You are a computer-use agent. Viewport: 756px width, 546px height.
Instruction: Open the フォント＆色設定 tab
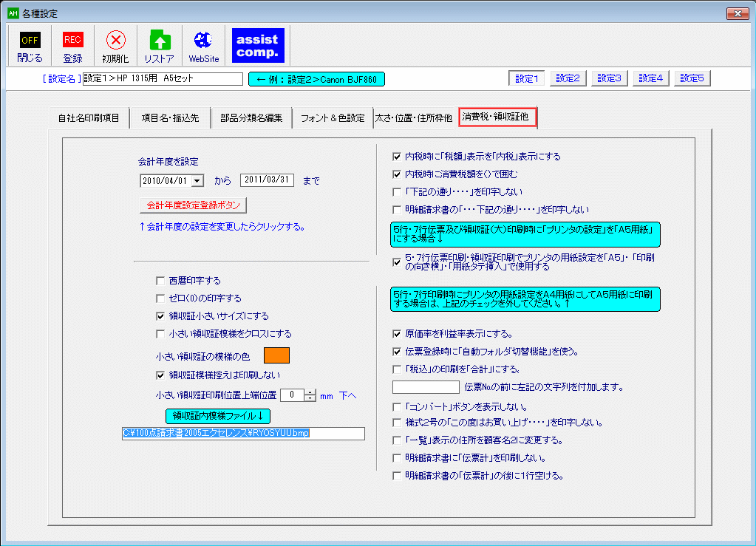click(x=332, y=117)
